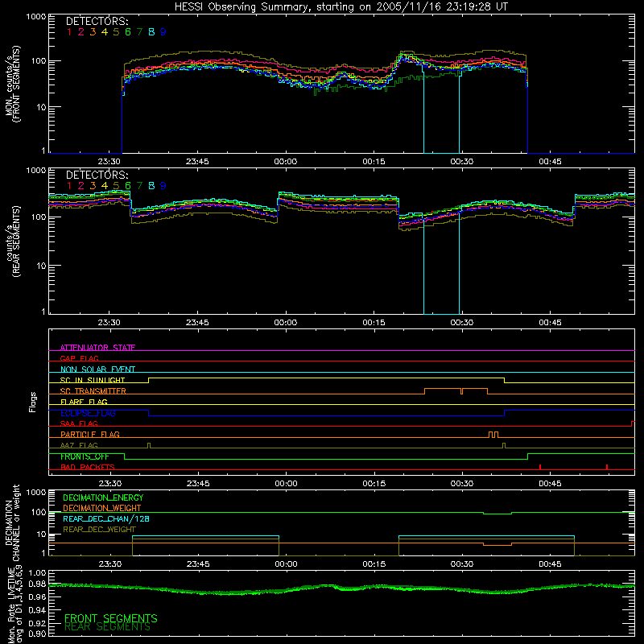Click the PARTICLE_FLAG label

click(x=90, y=435)
